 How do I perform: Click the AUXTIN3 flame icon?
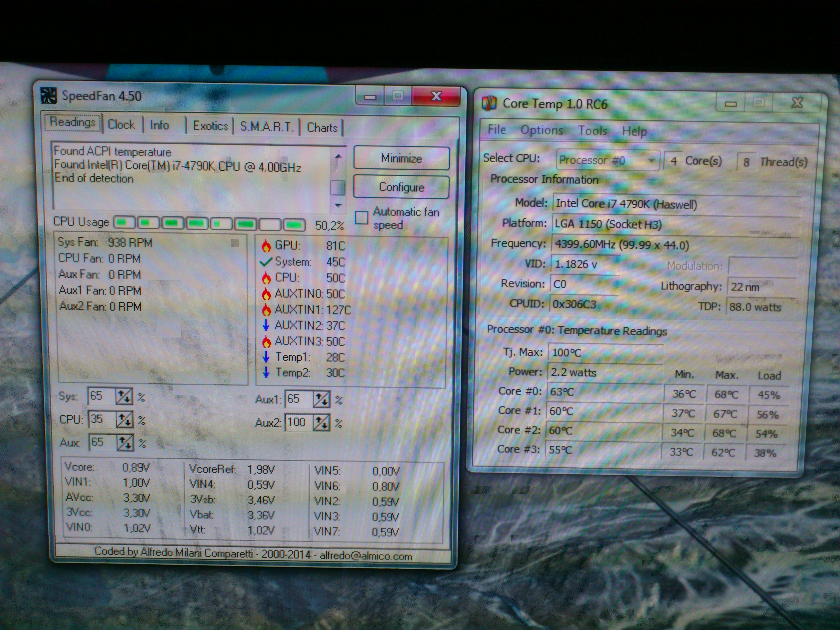(x=266, y=341)
